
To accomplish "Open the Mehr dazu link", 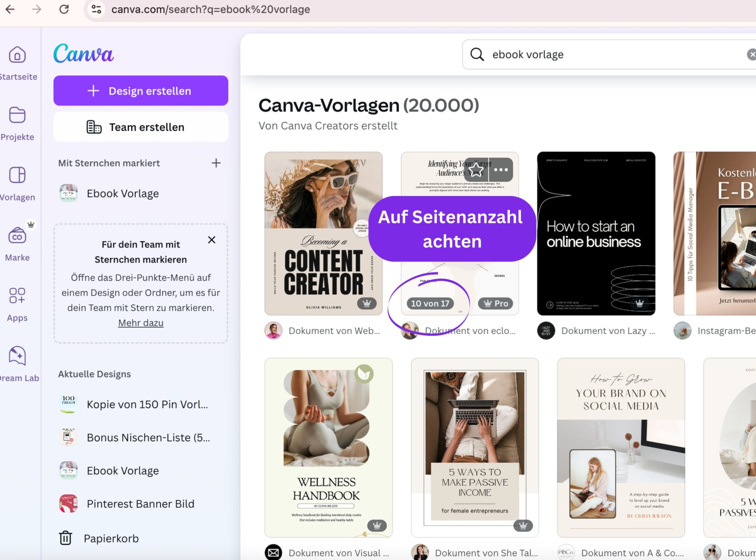I will point(141,322).
